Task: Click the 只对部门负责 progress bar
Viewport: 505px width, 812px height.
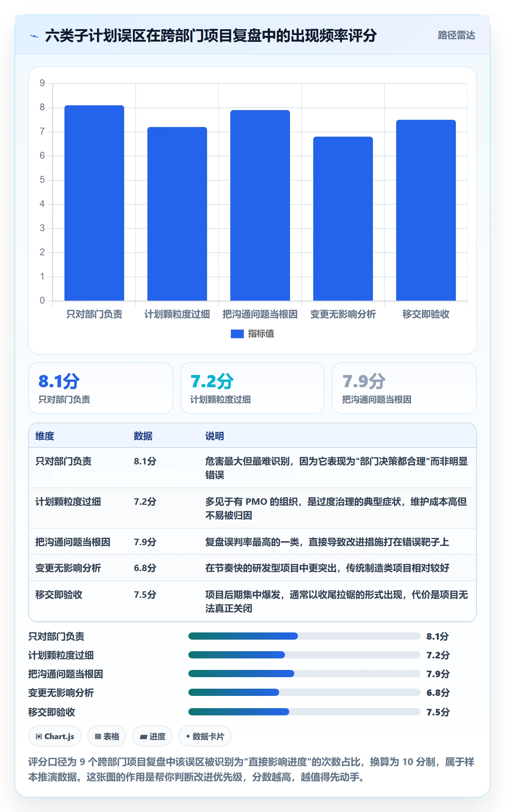Action: 304,636
